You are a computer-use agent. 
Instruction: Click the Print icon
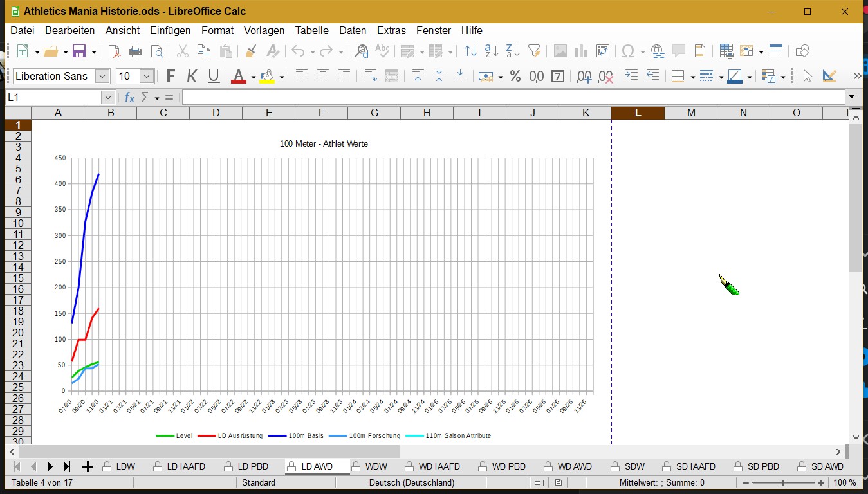[135, 51]
